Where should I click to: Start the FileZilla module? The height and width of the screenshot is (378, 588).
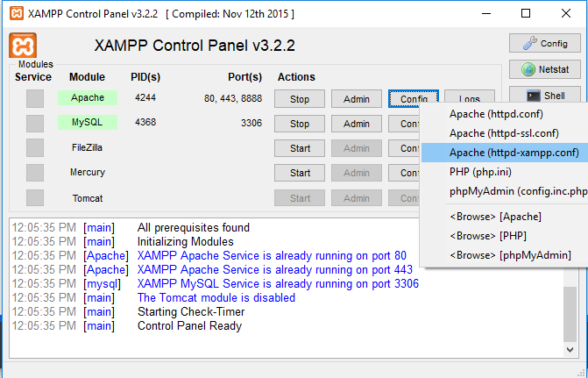(300, 148)
